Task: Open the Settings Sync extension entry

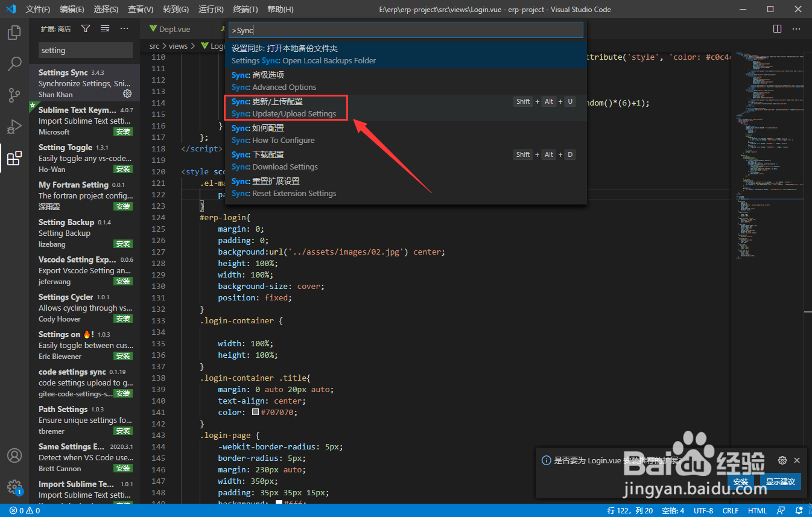Action: coord(84,83)
